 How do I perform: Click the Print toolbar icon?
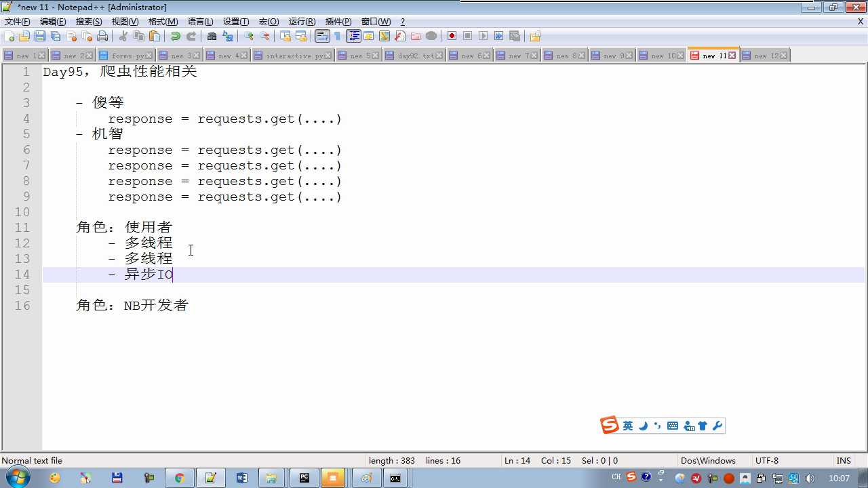click(102, 36)
